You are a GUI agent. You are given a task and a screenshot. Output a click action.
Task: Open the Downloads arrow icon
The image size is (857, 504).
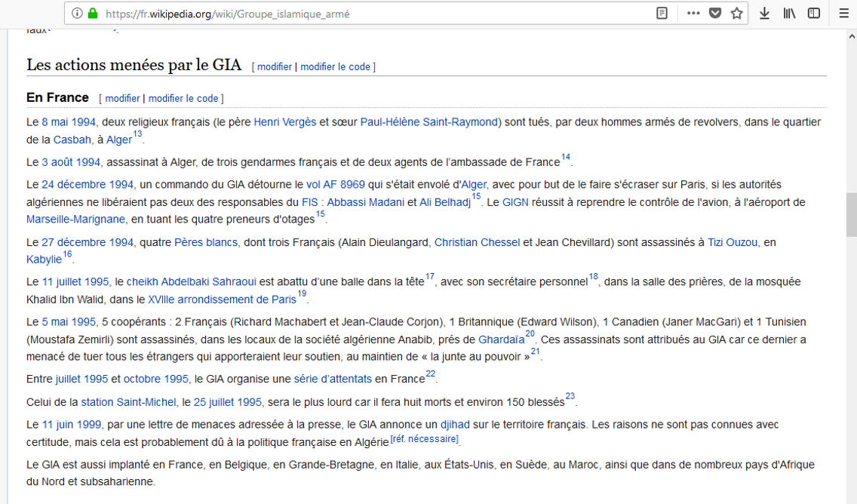(x=765, y=13)
